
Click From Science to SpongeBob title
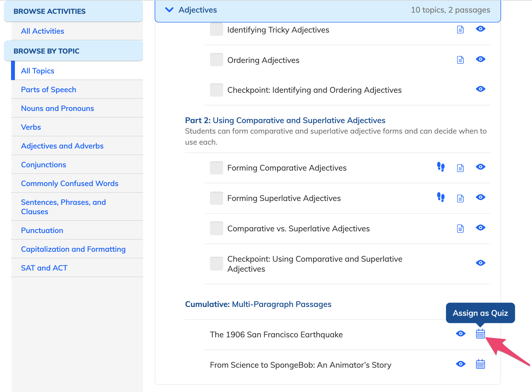[301, 365]
